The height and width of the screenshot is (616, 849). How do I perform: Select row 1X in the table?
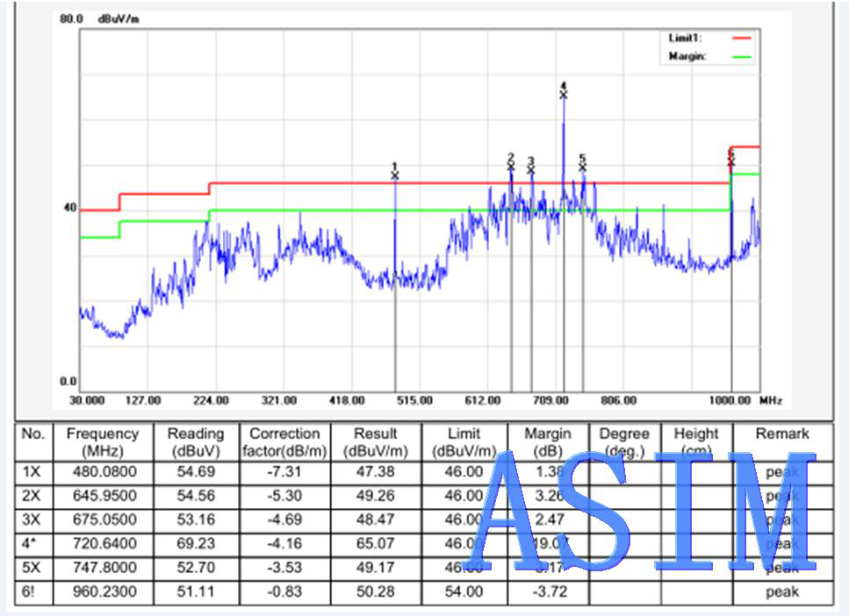pos(32,471)
